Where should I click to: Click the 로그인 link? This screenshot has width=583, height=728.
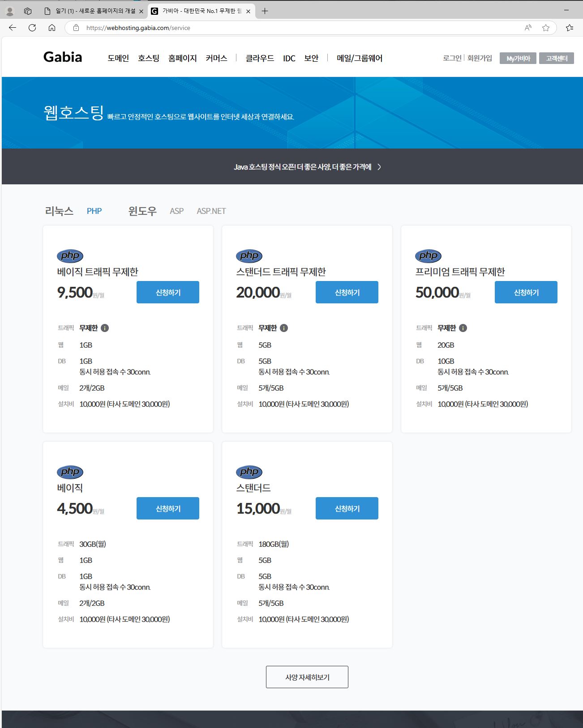point(452,58)
